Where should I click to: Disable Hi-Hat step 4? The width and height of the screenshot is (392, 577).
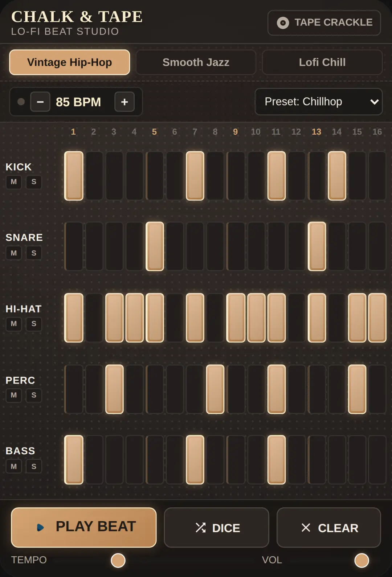click(135, 318)
